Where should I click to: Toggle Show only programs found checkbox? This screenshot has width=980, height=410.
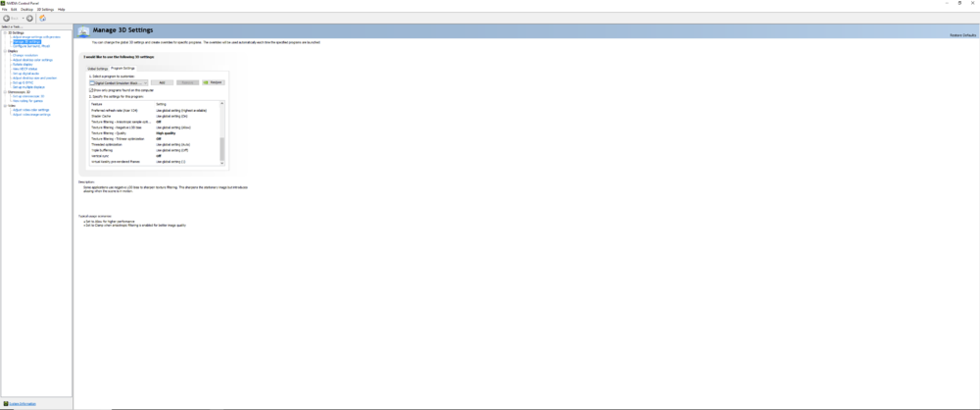[91, 90]
